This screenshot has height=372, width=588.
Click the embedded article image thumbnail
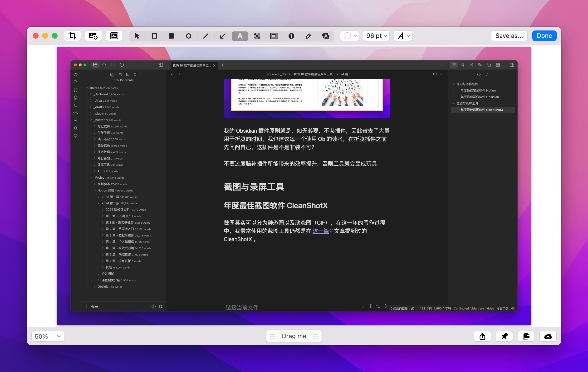tap(307, 98)
